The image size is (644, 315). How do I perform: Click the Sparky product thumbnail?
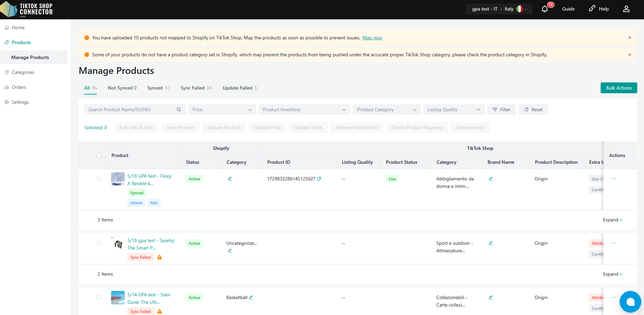[118, 243]
